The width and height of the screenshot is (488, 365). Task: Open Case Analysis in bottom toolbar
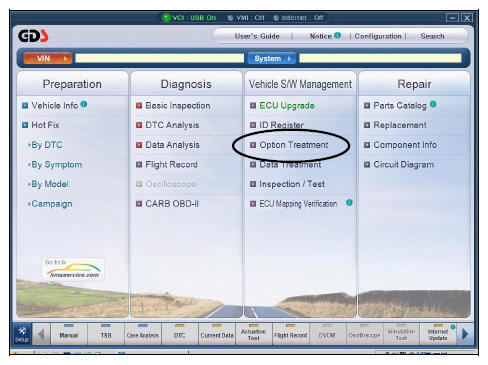(143, 334)
